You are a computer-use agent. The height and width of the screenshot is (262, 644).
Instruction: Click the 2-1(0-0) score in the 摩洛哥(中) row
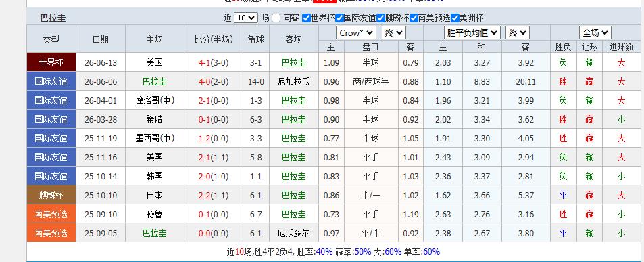click(214, 101)
